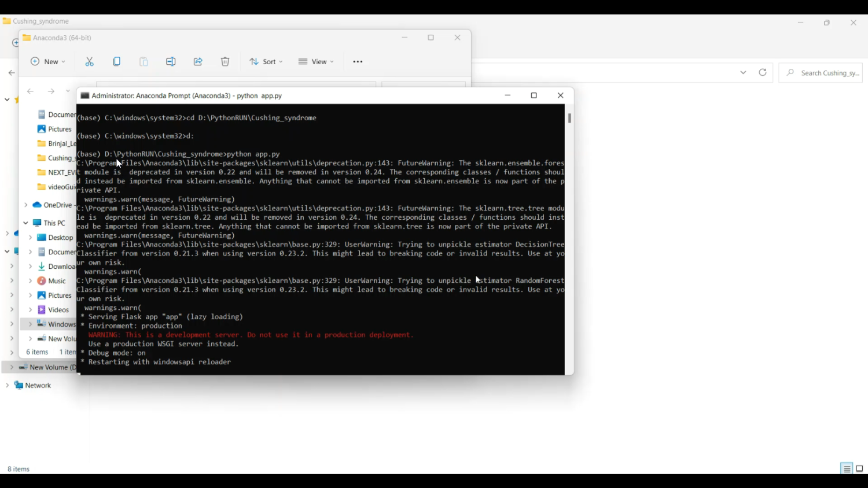The width and height of the screenshot is (868, 488).
Task: Click the Anaconda Prompt scrollbar thumb
Action: [x=569, y=119]
